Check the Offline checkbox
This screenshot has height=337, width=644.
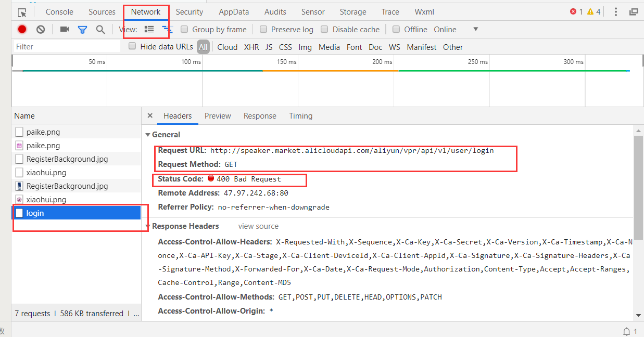[x=396, y=29]
